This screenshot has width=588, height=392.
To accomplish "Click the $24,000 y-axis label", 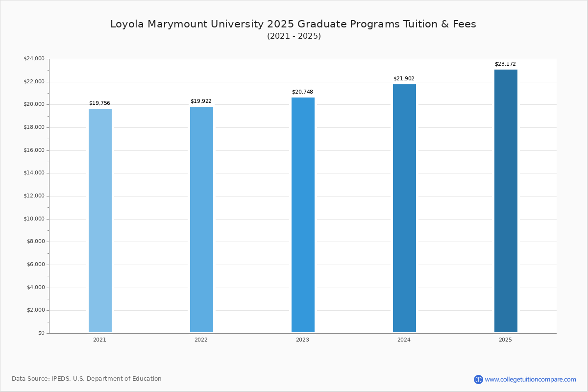I will [x=34, y=59].
